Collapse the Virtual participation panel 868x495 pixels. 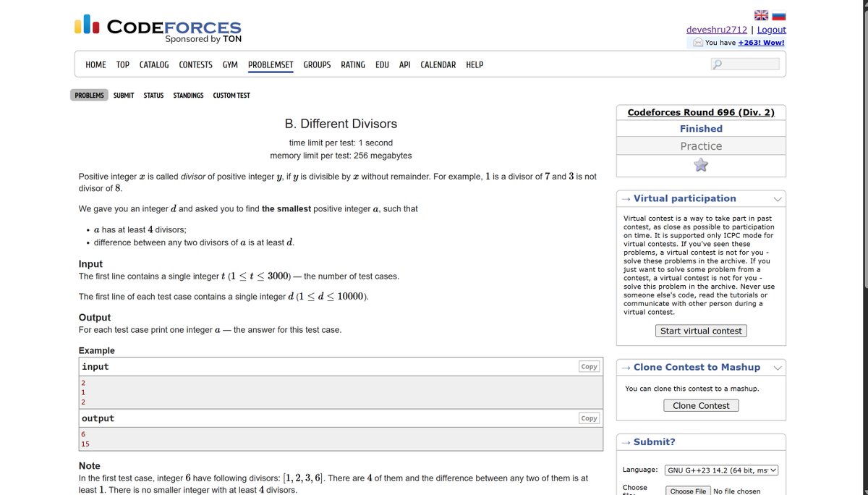click(778, 199)
